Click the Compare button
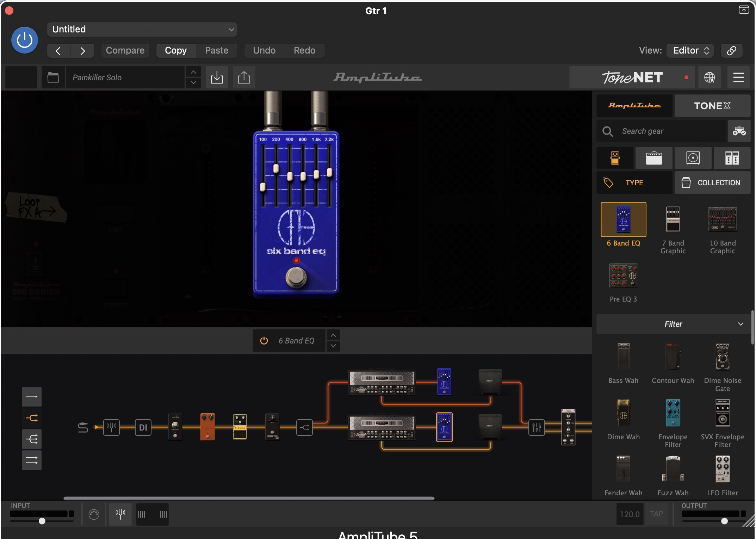Image resolution: width=756 pixels, height=539 pixels. click(x=125, y=50)
